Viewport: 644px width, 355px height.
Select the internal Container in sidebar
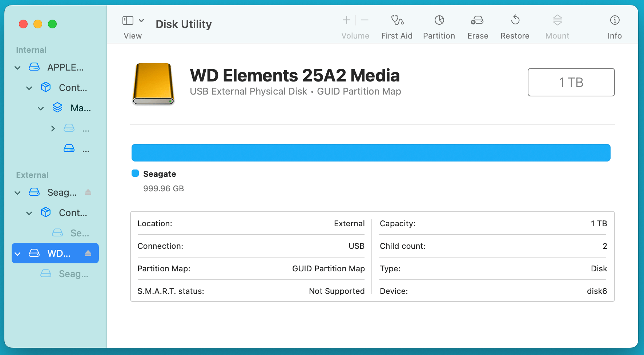coord(73,87)
